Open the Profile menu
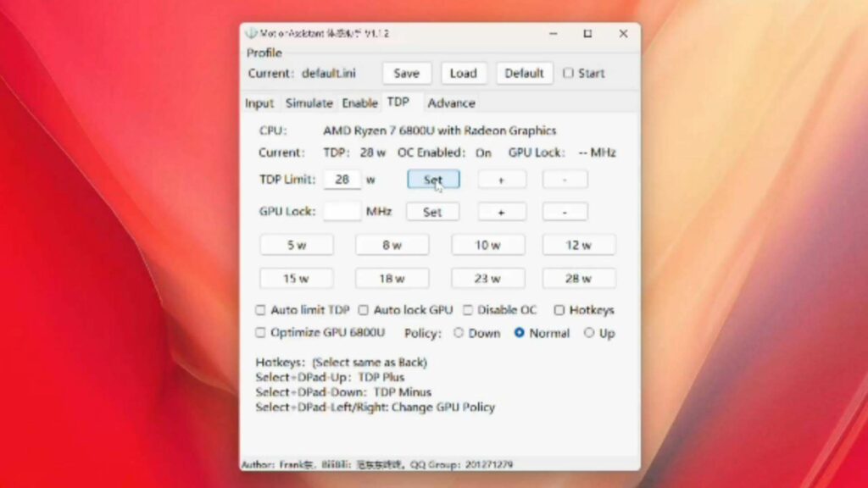 pyautogui.click(x=264, y=53)
